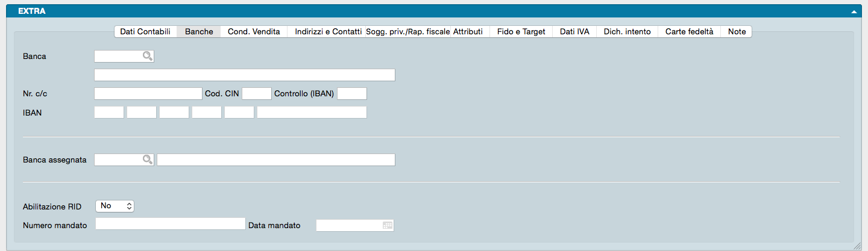Open the Dich. intento tab
The width and height of the screenshot is (868, 251).
click(x=627, y=32)
